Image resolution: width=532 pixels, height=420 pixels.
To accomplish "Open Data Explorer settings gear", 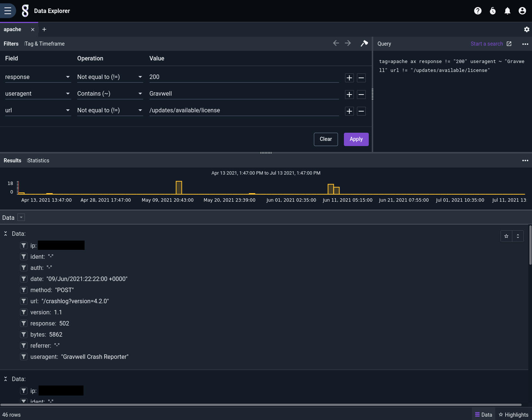I will pos(526,30).
